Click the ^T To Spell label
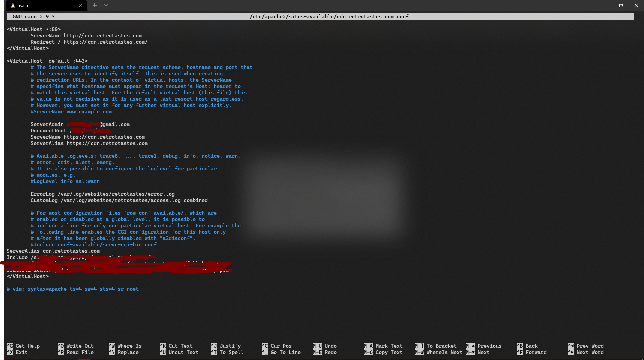The width and height of the screenshot is (644, 360). click(231, 352)
